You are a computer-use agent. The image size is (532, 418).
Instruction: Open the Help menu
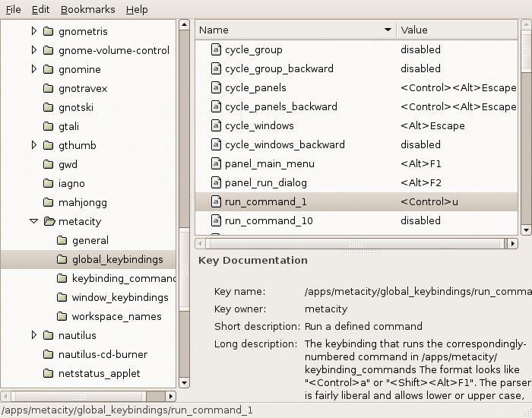pos(137,9)
